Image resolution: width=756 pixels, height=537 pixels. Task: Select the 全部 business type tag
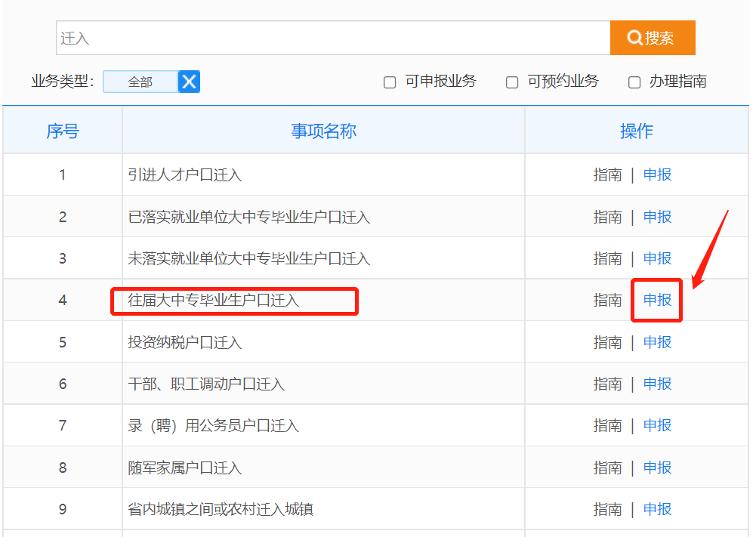(140, 82)
